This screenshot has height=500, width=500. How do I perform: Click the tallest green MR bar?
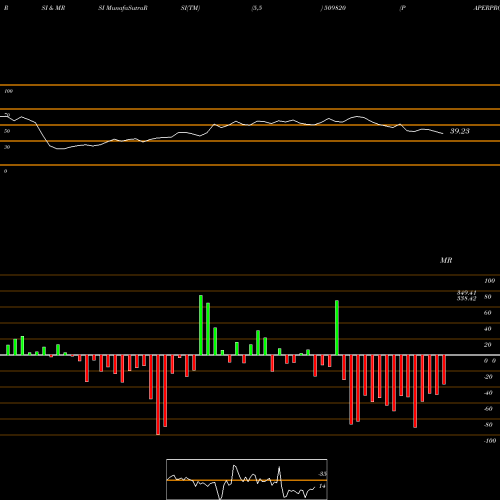click(201, 325)
